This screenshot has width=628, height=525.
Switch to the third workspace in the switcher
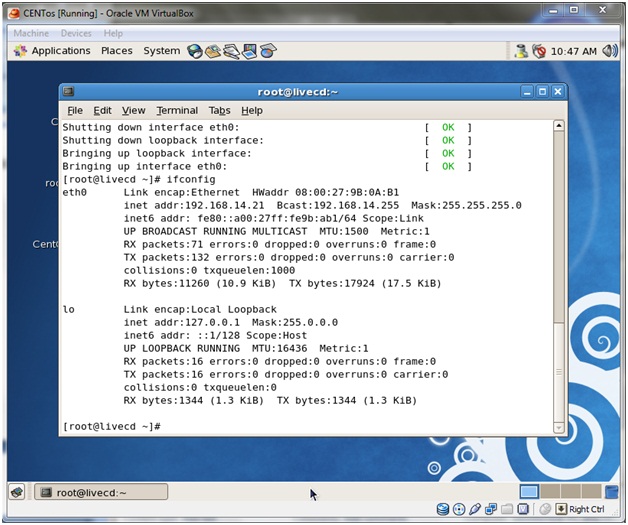[571, 491]
